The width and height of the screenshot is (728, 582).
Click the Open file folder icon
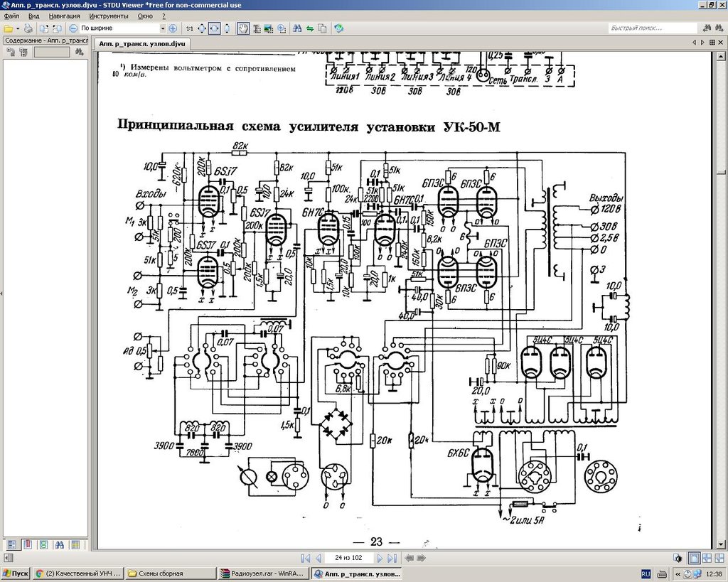point(9,28)
